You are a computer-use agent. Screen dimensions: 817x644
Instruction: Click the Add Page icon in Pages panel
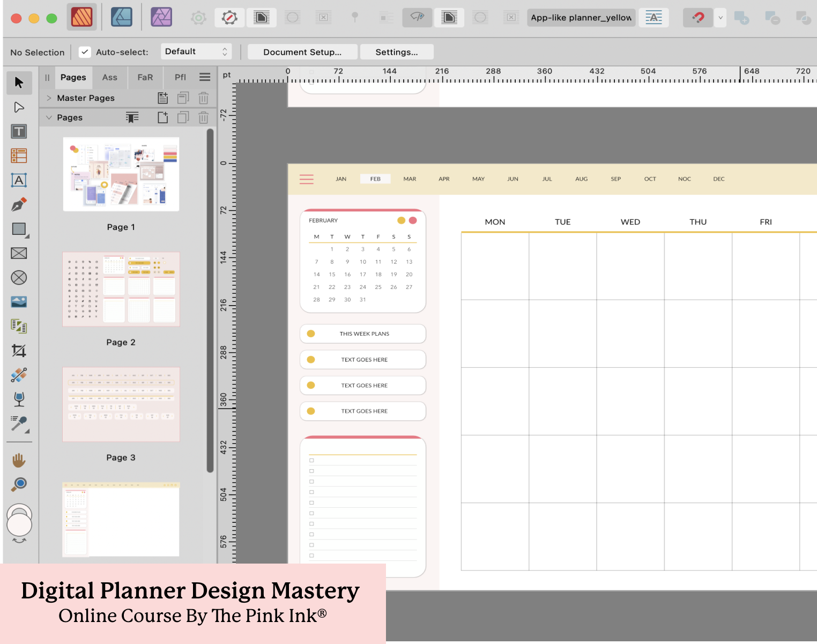pos(162,117)
